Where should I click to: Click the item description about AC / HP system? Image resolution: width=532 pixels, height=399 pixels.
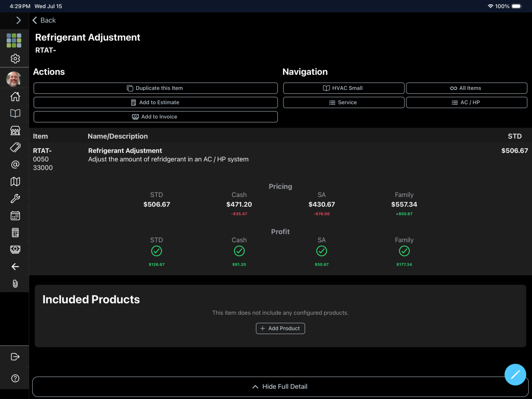pos(168,160)
